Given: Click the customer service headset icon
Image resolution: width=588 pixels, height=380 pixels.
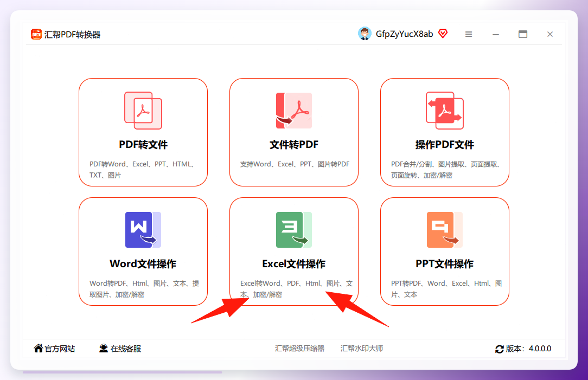Looking at the screenshot, I should click(x=104, y=349).
